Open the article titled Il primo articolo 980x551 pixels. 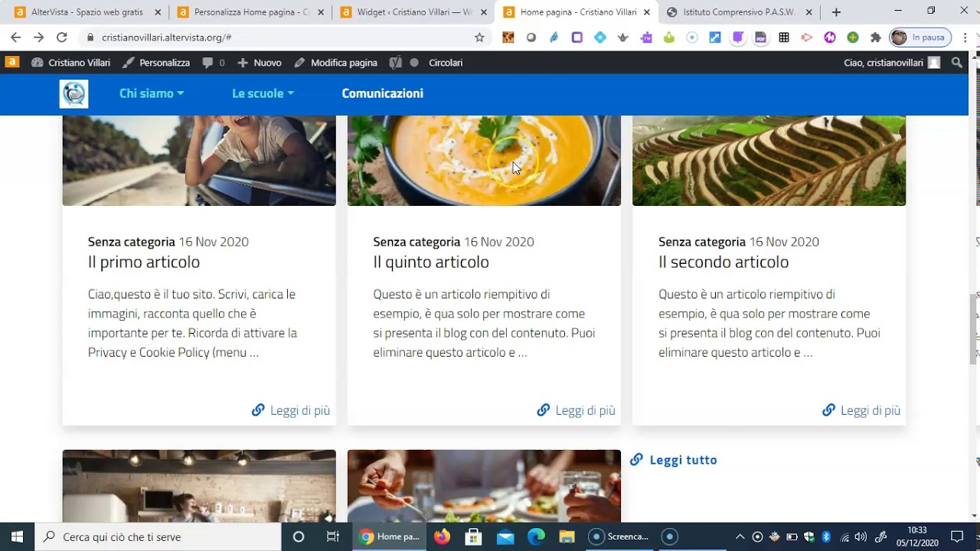[x=144, y=262]
